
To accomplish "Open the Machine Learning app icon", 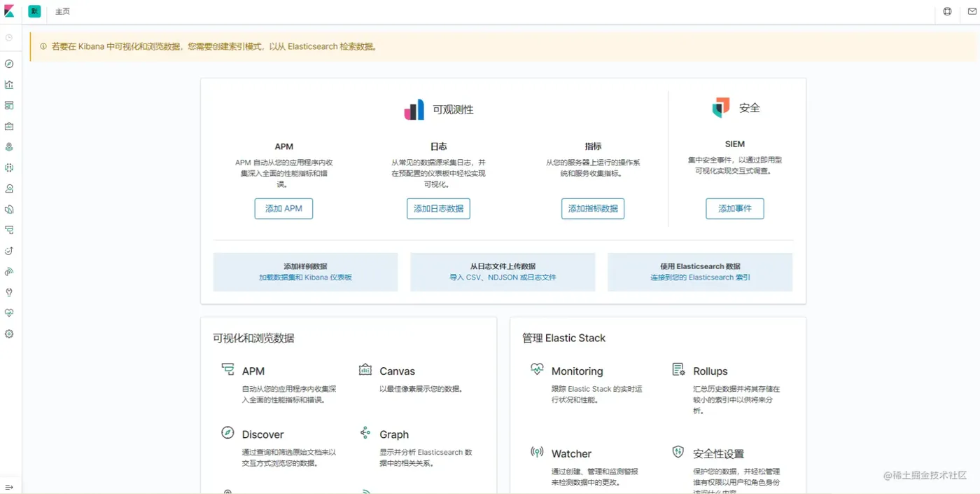I will [9, 167].
